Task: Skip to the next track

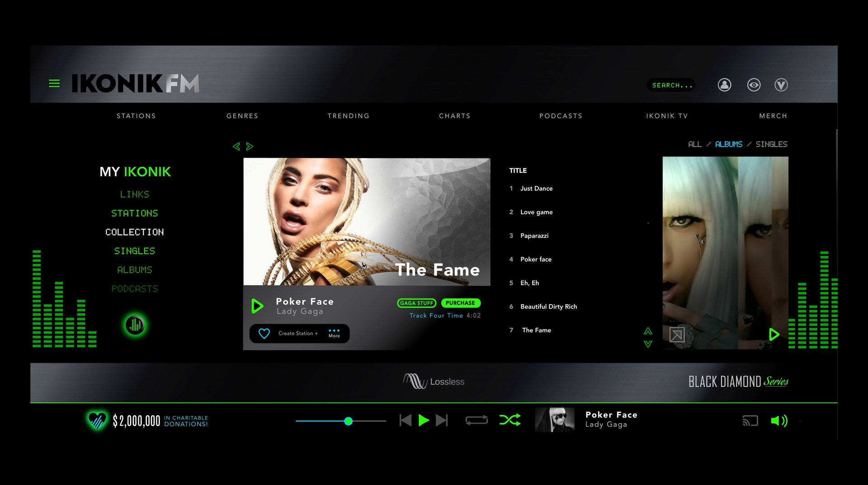Action: coord(442,421)
